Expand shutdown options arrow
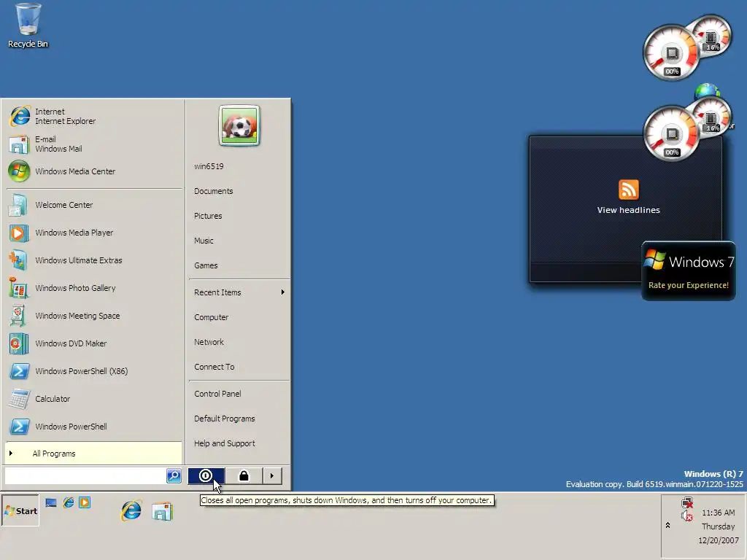Viewport: 747px width, 560px height. (x=272, y=475)
